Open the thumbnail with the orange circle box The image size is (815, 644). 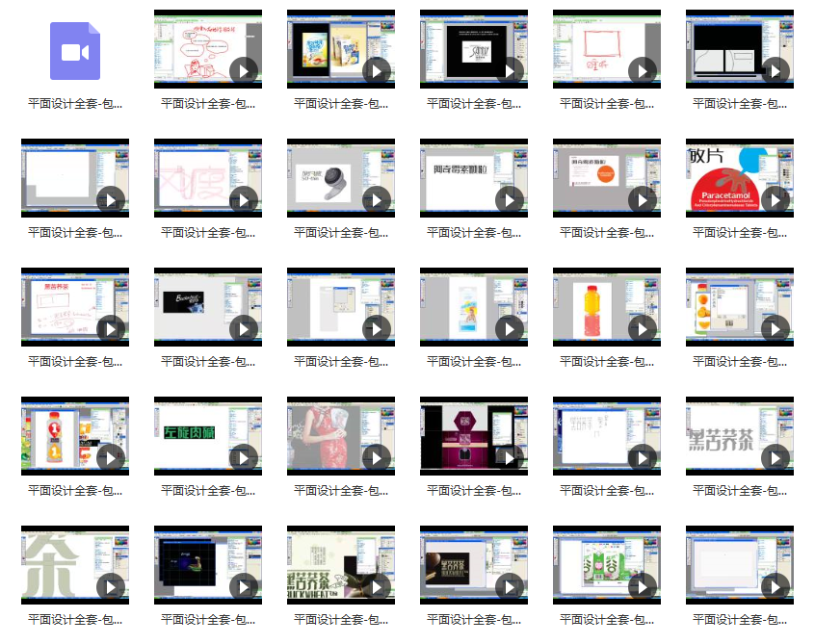point(606,178)
